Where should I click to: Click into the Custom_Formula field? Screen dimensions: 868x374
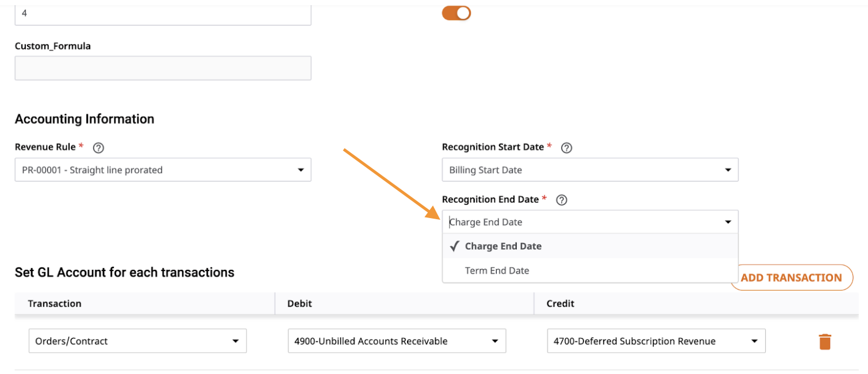point(163,68)
